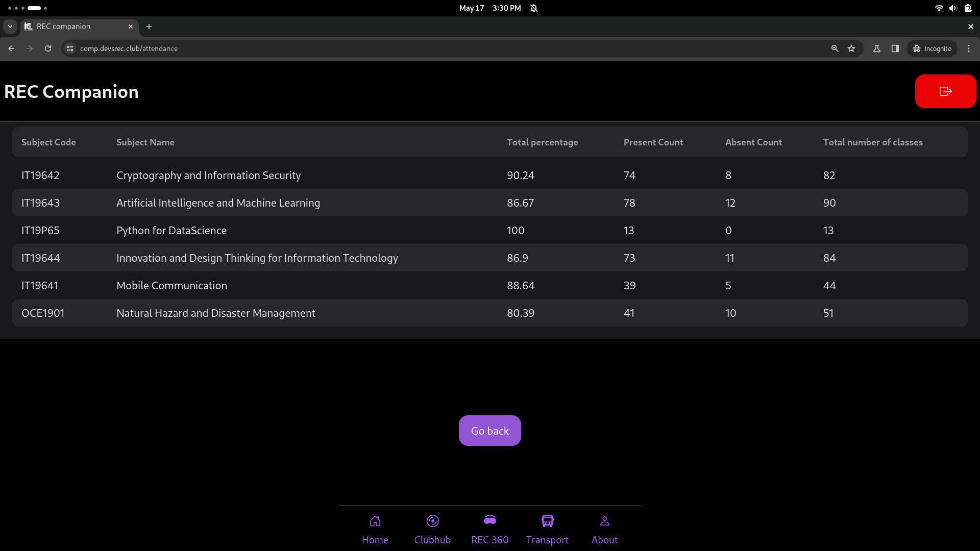
Task: Toggle the browser side panel icon
Action: [x=895, y=48]
